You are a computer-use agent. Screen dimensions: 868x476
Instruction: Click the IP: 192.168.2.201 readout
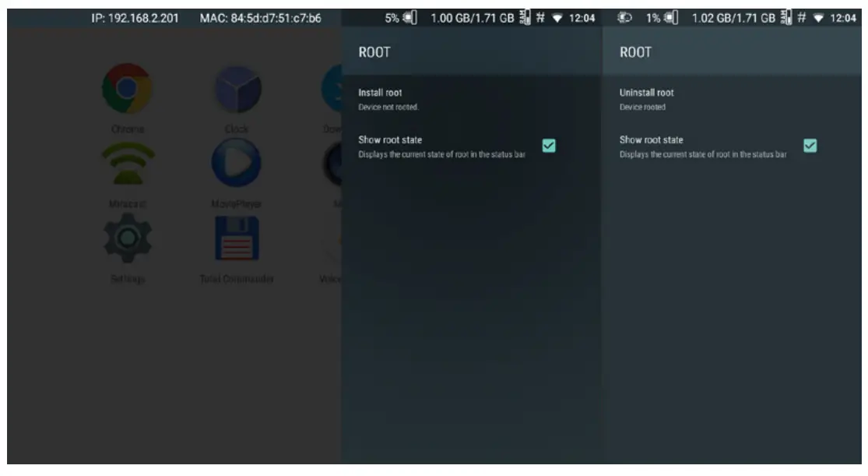135,18
